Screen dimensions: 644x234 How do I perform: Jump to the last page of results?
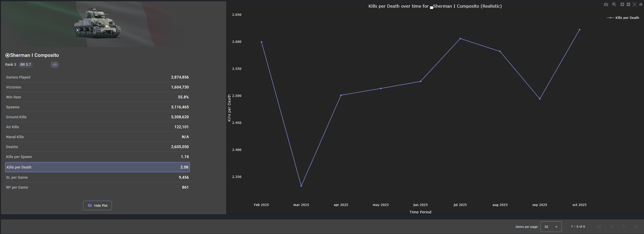point(636,227)
